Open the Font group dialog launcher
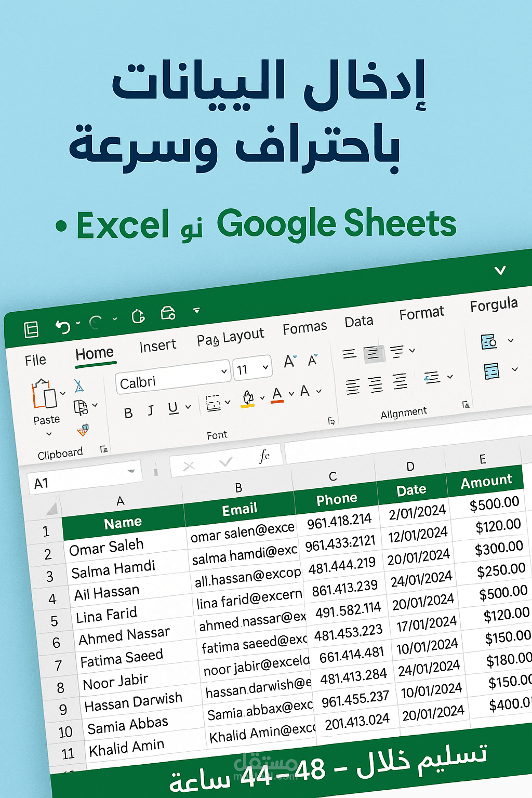 pos(331,421)
